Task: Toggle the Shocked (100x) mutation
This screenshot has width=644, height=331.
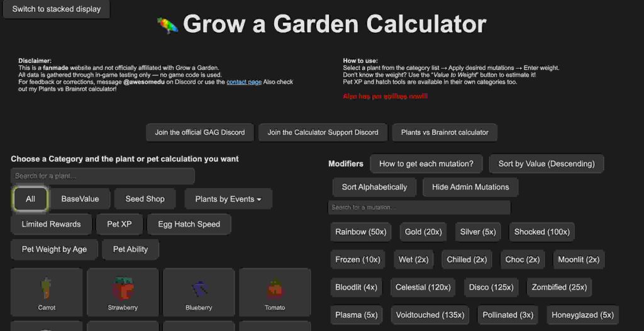Action: 541,232
